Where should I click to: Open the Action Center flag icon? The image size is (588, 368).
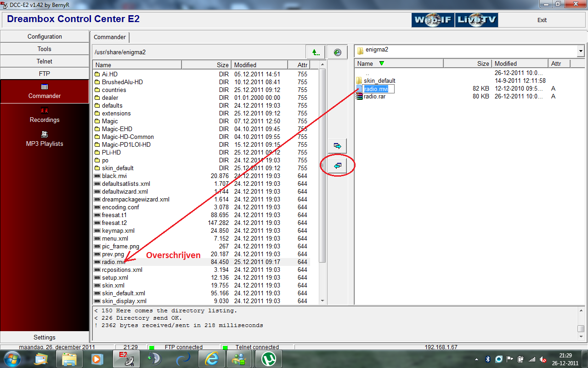[510, 359]
